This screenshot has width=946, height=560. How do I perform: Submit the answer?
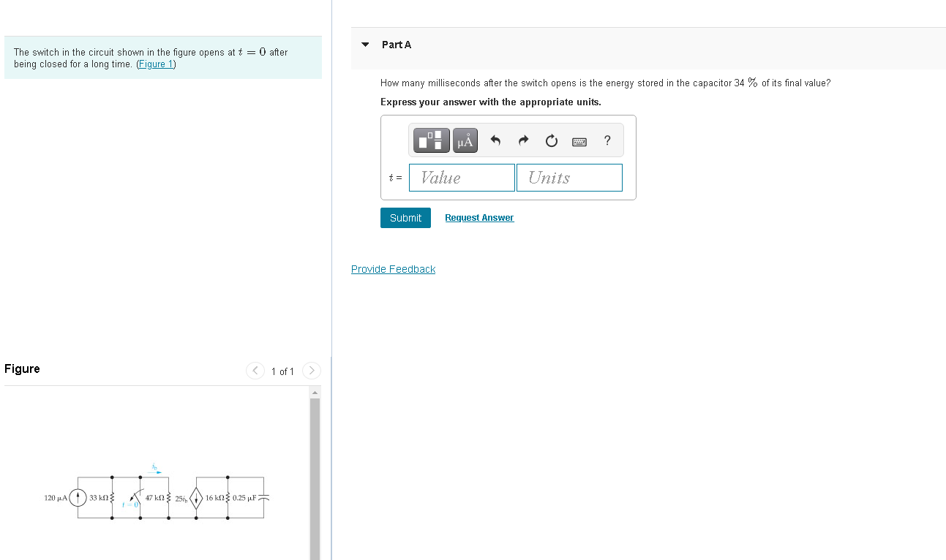point(405,218)
